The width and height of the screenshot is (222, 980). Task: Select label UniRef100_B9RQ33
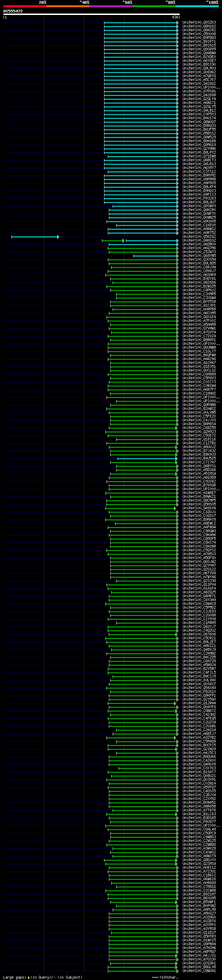coord(199,126)
